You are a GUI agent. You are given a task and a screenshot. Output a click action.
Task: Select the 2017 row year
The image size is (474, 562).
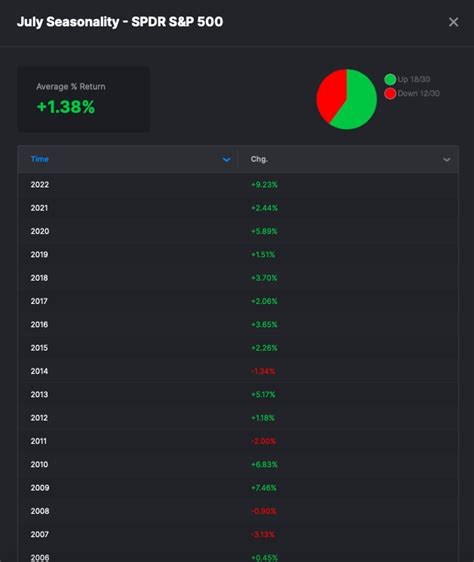[x=39, y=301]
